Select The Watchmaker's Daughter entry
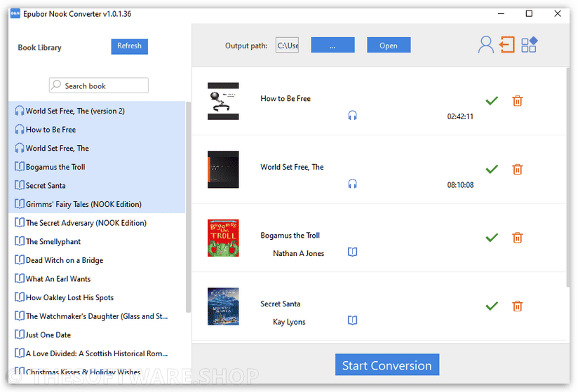Screen dimensions: 578x392 click(97, 316)
